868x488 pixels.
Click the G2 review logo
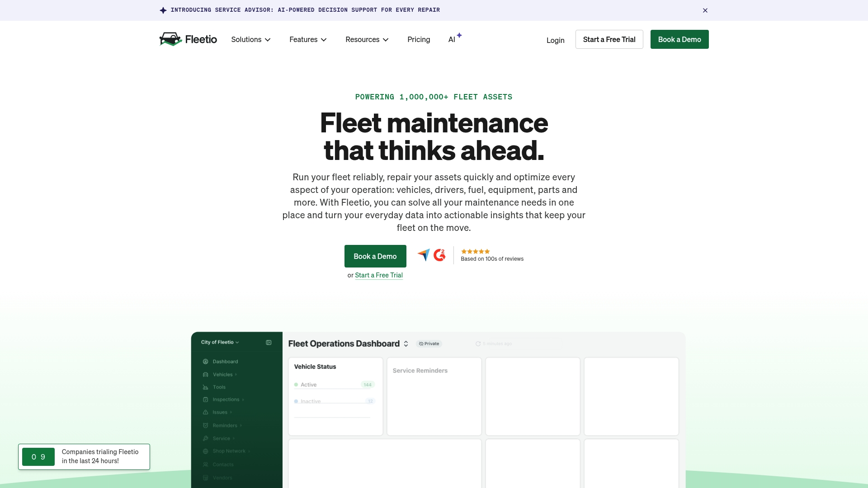[x=439, y=255]
